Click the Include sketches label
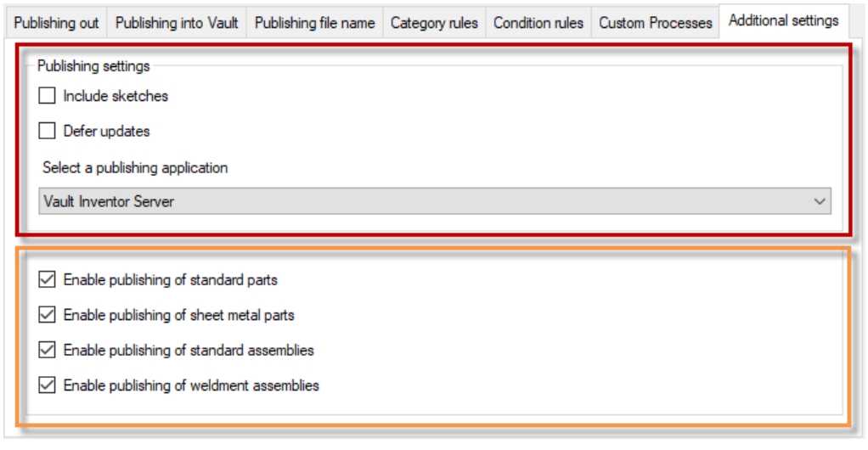 pos(116,97)
